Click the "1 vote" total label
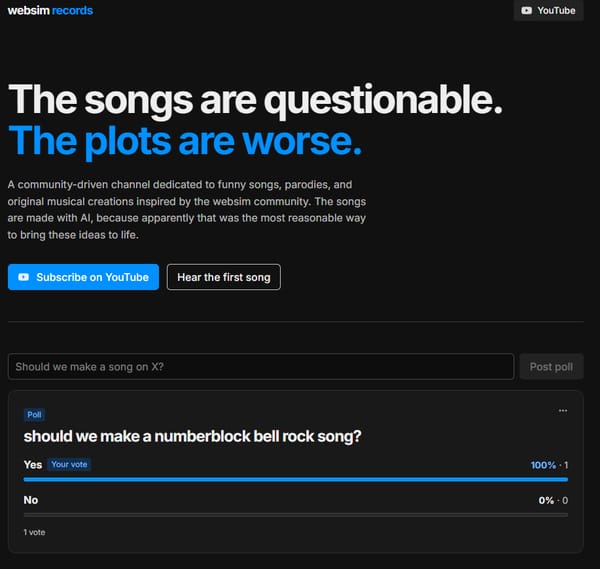600x569 pixels. coord(34,532)
